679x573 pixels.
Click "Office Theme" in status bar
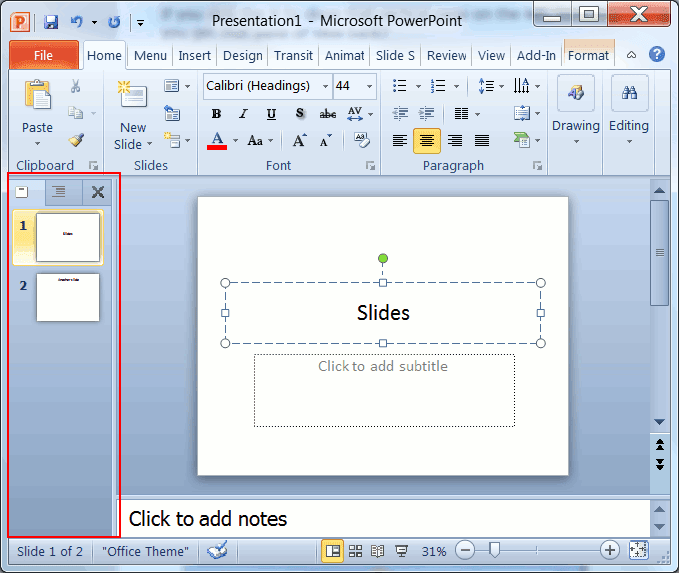(x=146, y=551)
